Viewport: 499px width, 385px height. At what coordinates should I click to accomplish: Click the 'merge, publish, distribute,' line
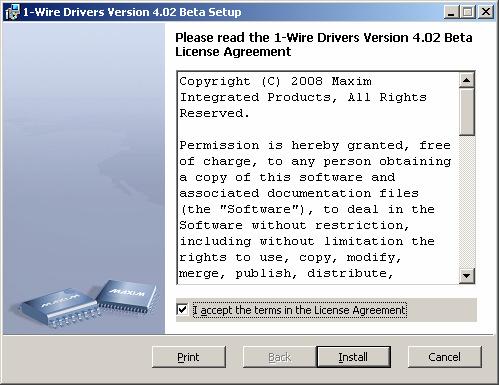click(x=286, y=273)
